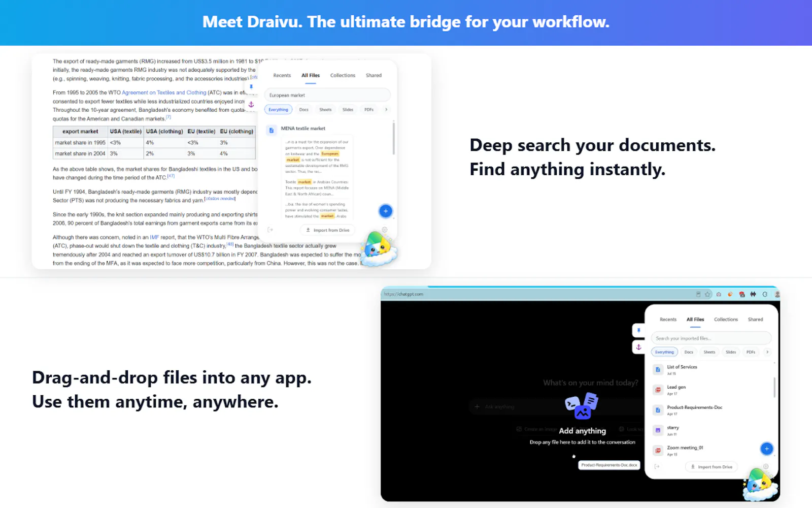Toggle the PDFs filter in the European market panel
This screenshot has width=812, height=508.
pyautogui.click(x=369, y=110)
